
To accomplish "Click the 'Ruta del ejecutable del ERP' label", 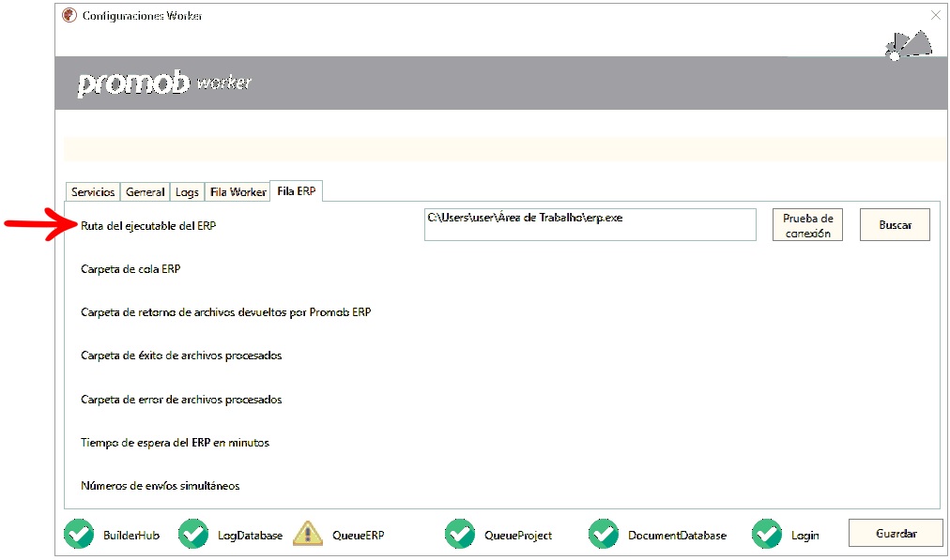I will 148,226.
